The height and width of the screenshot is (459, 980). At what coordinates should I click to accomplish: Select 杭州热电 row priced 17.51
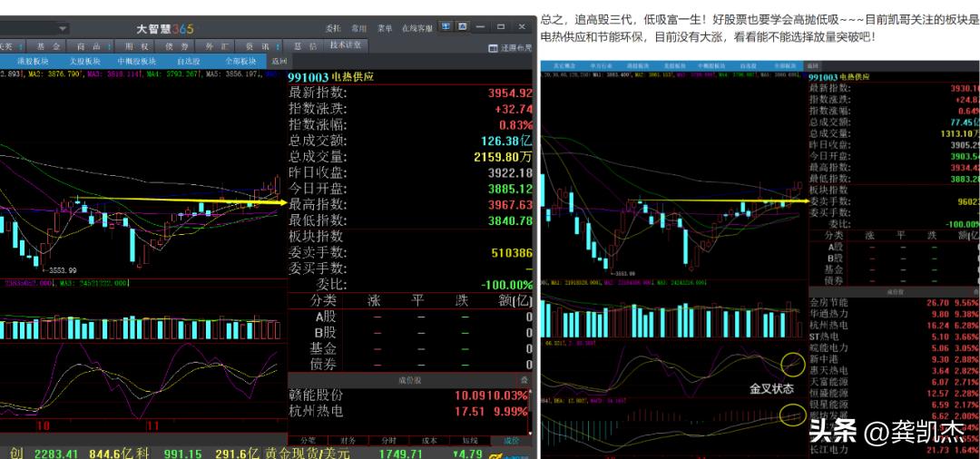(x=408, y=411)
